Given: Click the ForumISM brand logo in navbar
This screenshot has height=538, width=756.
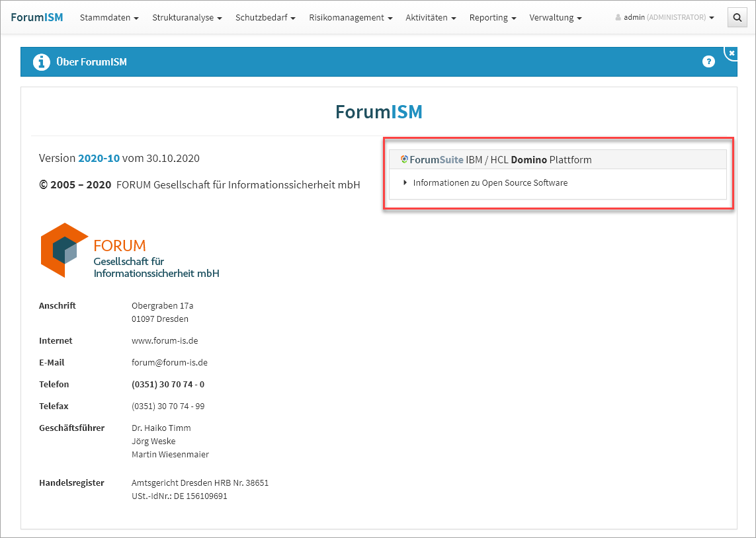Looking at the screenshot, I should (x=36, y=17).
